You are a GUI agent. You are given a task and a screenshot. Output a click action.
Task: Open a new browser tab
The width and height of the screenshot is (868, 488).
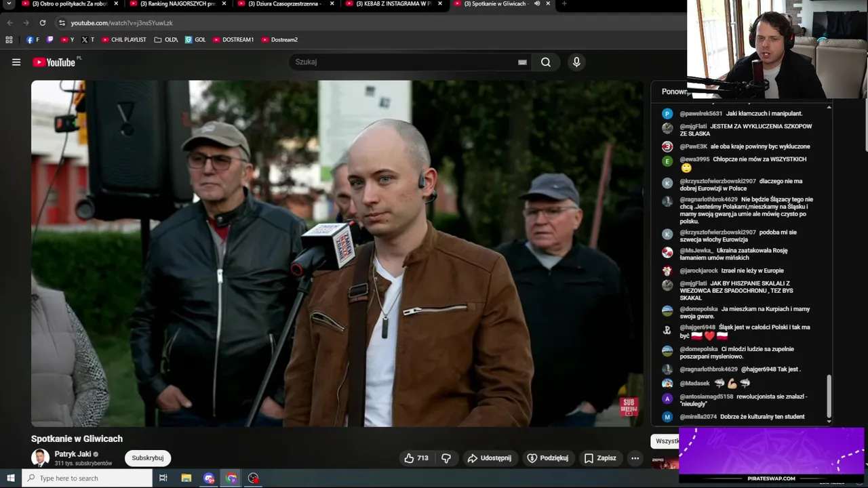point(564,4)
